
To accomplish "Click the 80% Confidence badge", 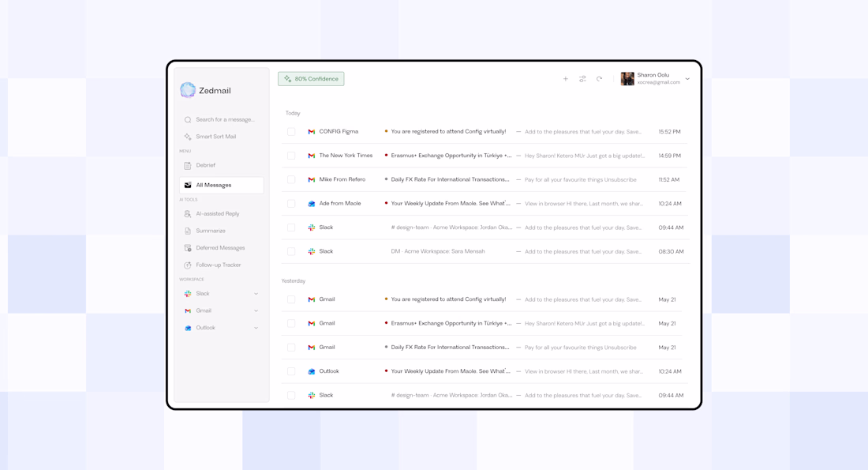I will point(311,79).
